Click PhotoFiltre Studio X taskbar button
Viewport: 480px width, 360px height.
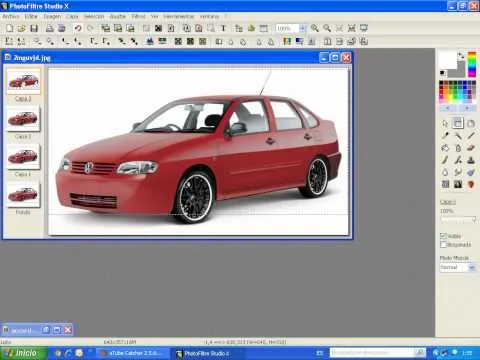pyautogui.click(x=207, y=353)
